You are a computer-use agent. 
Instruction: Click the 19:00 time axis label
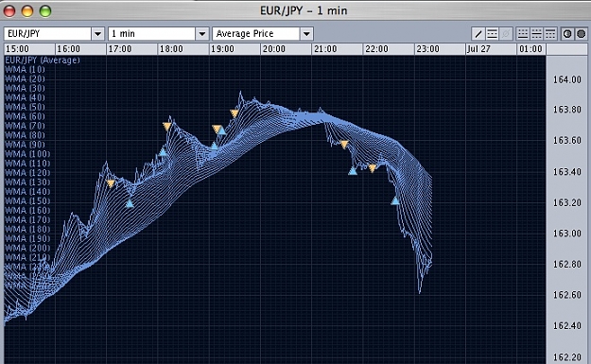[222, 49]
